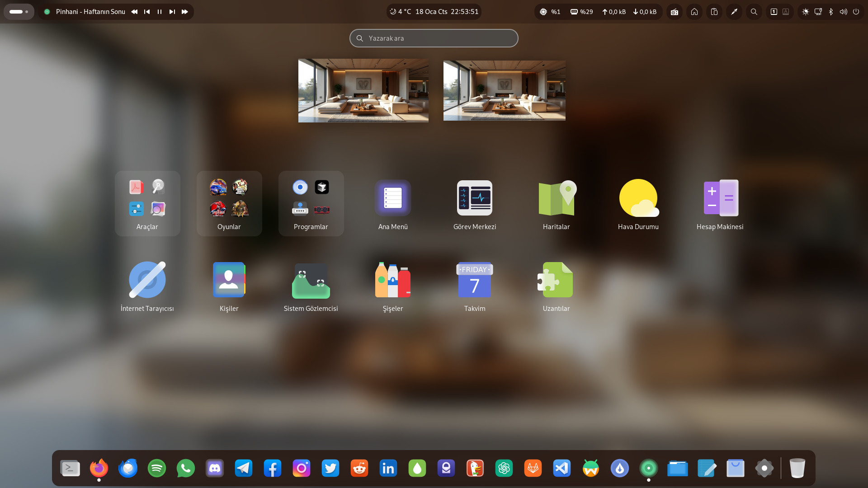Launch Spotify from the dock
The image size is (868, 488).
(x=157, y=468)
